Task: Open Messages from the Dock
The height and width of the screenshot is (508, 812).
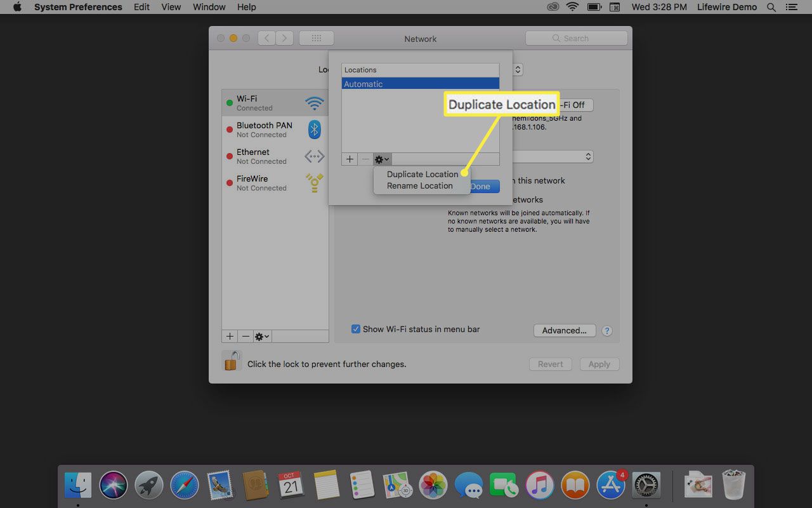Action: 469,486
